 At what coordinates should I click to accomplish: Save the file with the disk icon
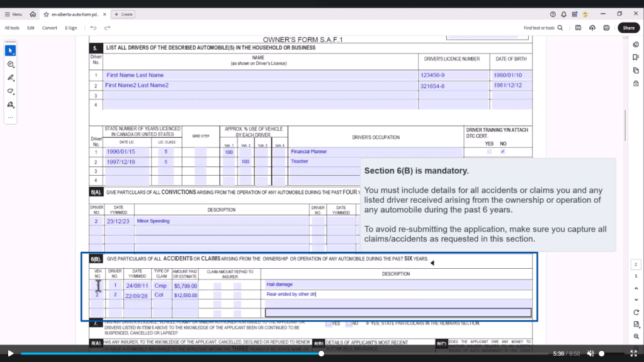coord(578,28)
